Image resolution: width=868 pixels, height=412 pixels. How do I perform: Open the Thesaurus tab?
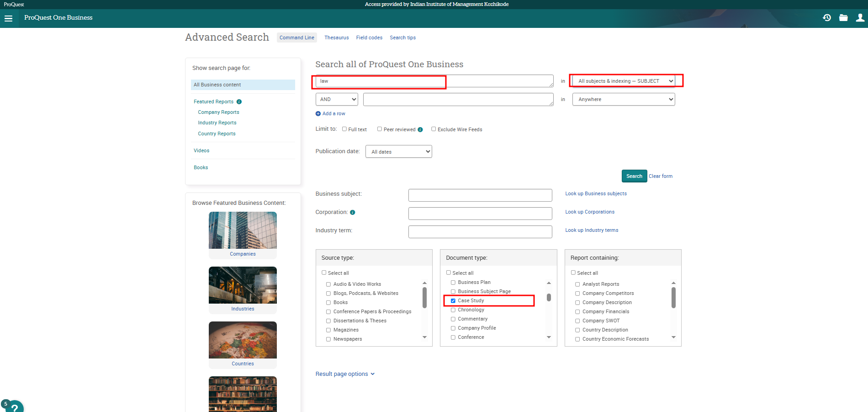(x=336, y=38)
